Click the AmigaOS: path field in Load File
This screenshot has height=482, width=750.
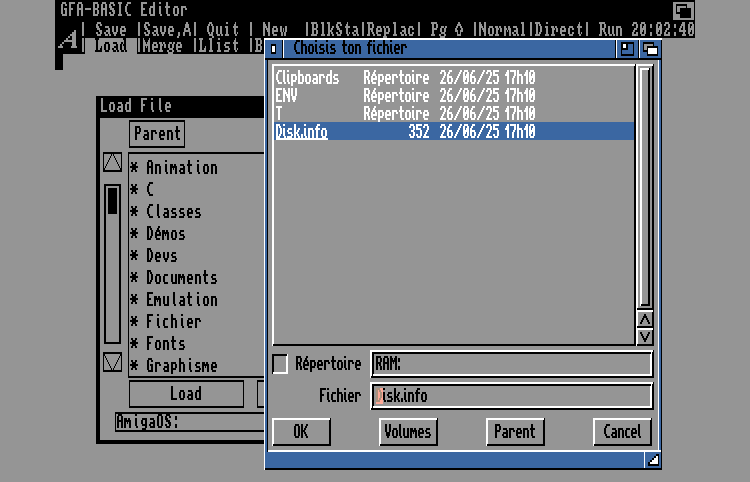[189, 422]
